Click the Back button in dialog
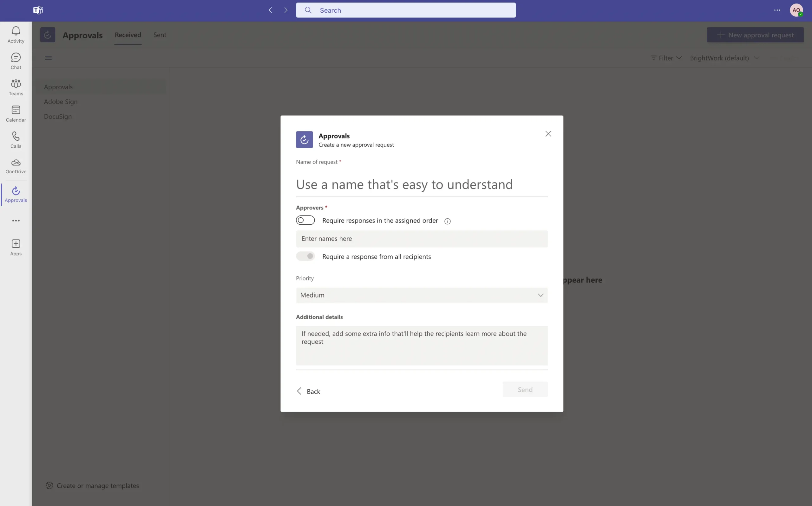Viewport: 812px width, 506px height. 309,391
